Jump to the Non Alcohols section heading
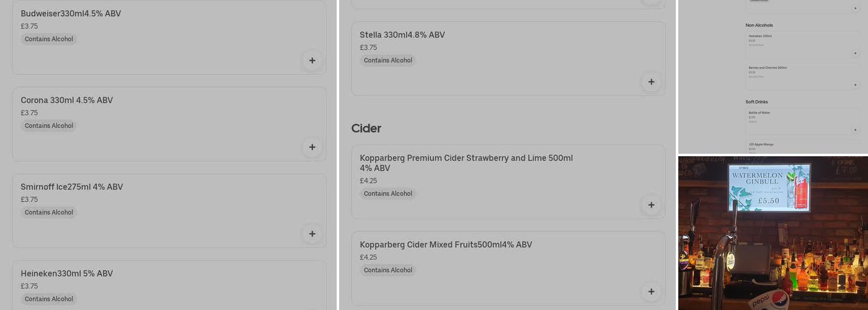Viewport: 868px width, 310px height. (759, 25)
